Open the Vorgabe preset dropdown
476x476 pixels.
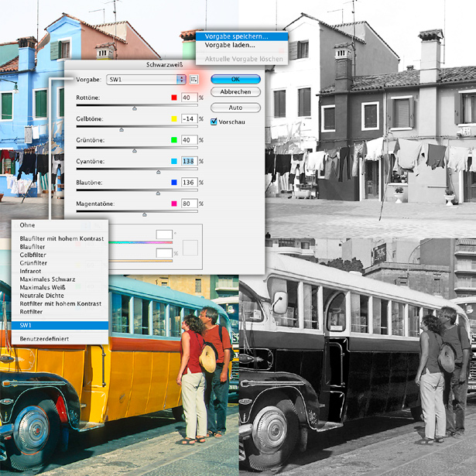pyautogui.click(x=146, y=79)
